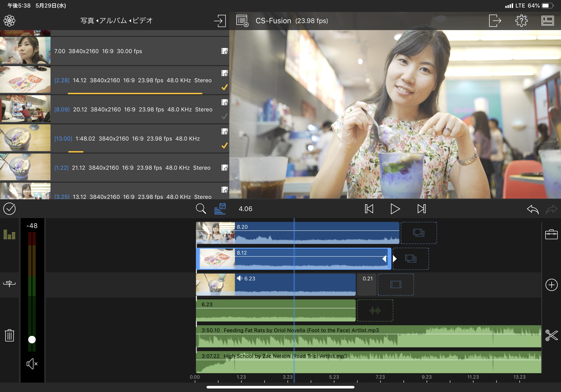561x392 pixels.
Task: Open the Photos library flower icon
Action: (x=9, y=21)
